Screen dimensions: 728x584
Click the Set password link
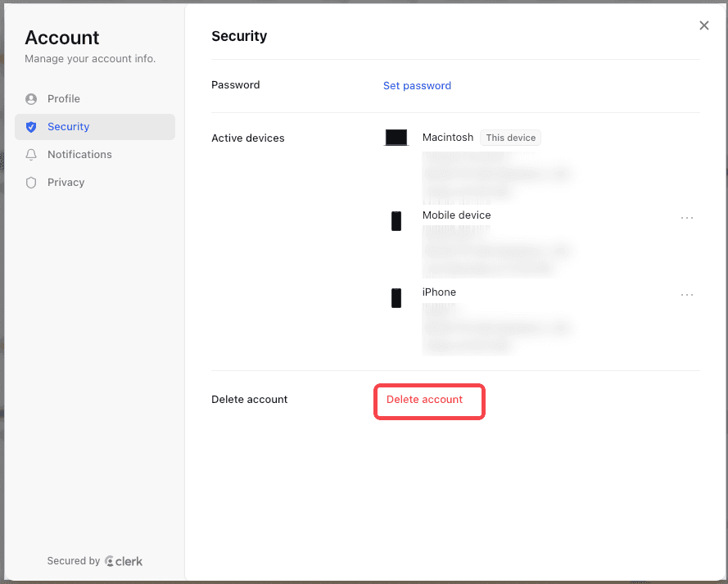pyautogui.click(x=417, y=85)
